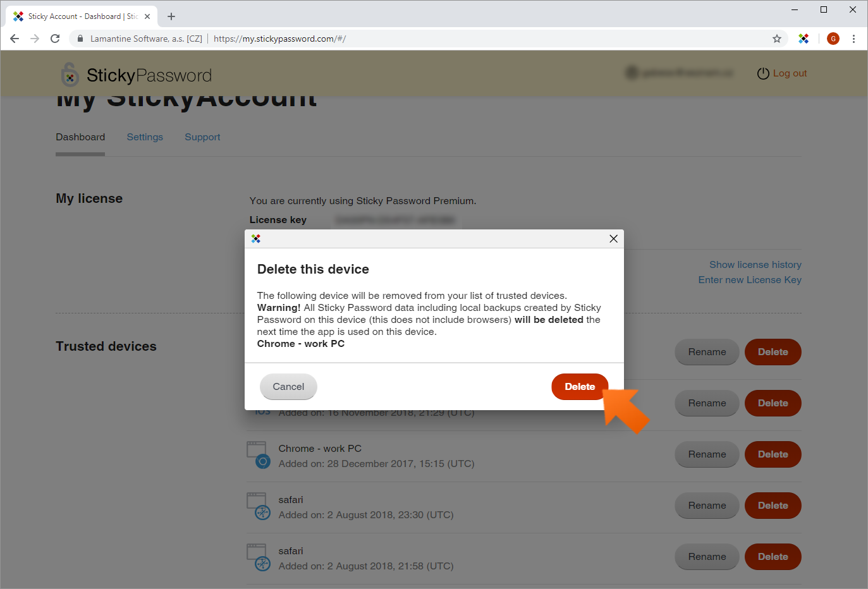The image size is (868, 589).
Task: Click the StickyPassword logo
Action: 136,75
